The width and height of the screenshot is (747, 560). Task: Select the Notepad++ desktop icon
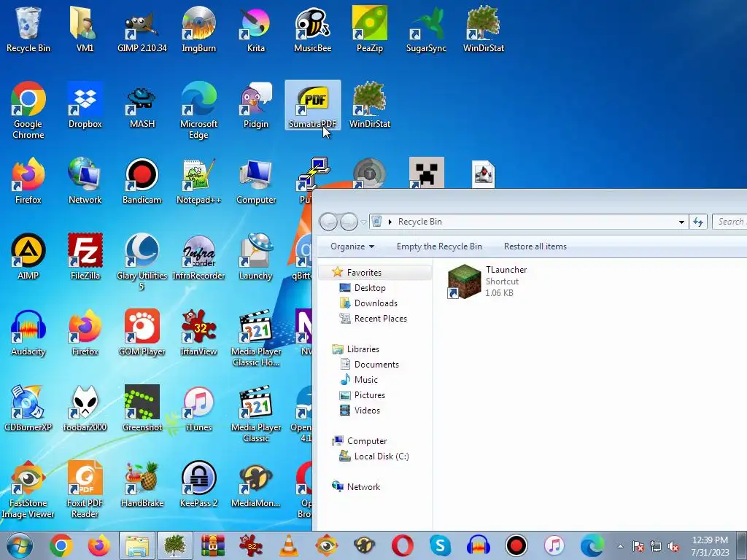tap(198, 182)
